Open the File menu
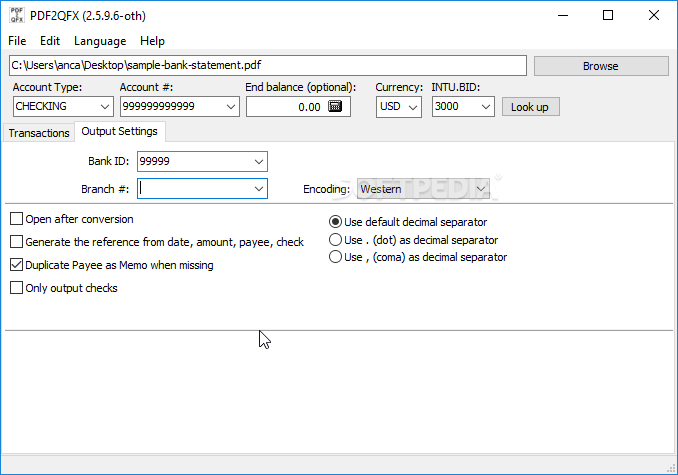Viewport: 678px width, 475px height. (17, 41)
